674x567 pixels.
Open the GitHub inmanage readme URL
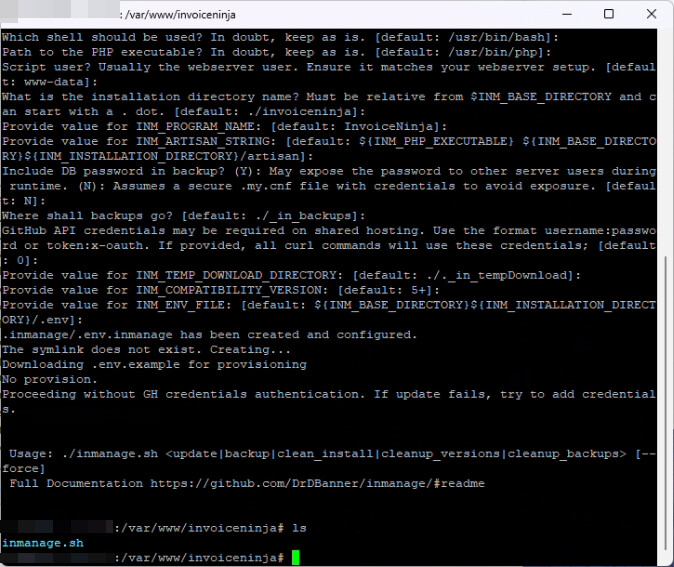pyautogui.click(x=317, y=484)
